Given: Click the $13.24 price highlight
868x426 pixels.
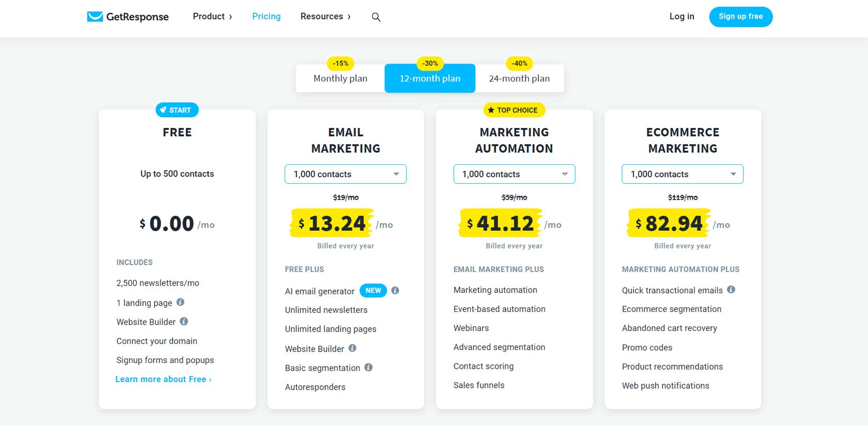Looking at the screenshot, I should click(332, 223).
